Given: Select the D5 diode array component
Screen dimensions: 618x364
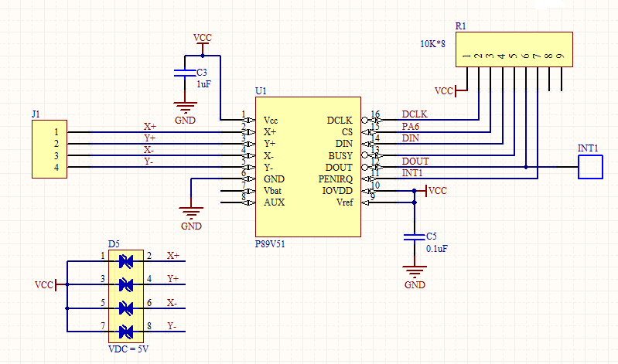Looking at the screenshot, I should tap(126, 296).
